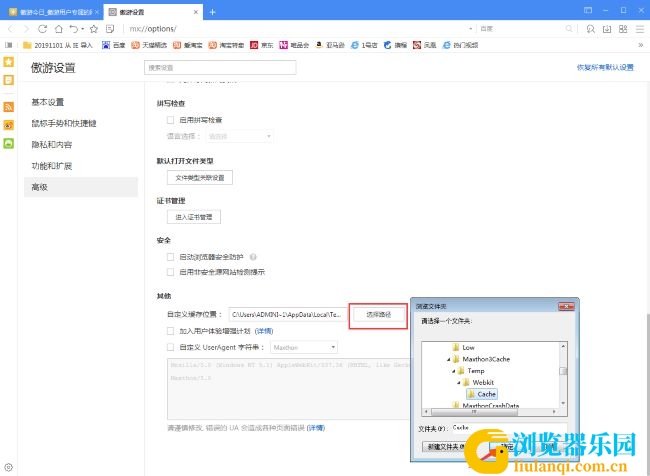Toggle 启用非安全源网站检测提示 checkbox

[x=170, y=272]
